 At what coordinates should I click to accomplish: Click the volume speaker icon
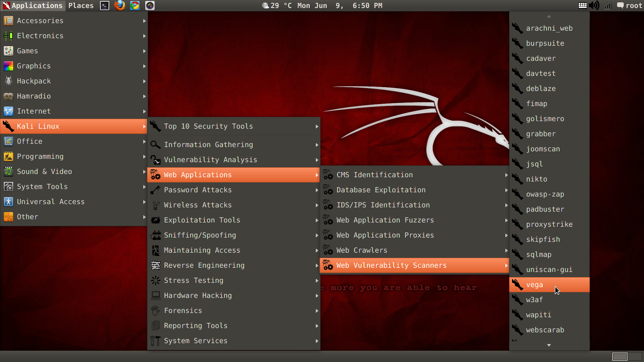(594, 6)
